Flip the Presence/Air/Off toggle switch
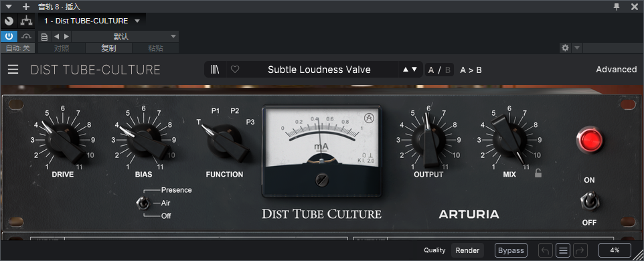The width and height of the screenshot is (644, 261). [143, 203]
